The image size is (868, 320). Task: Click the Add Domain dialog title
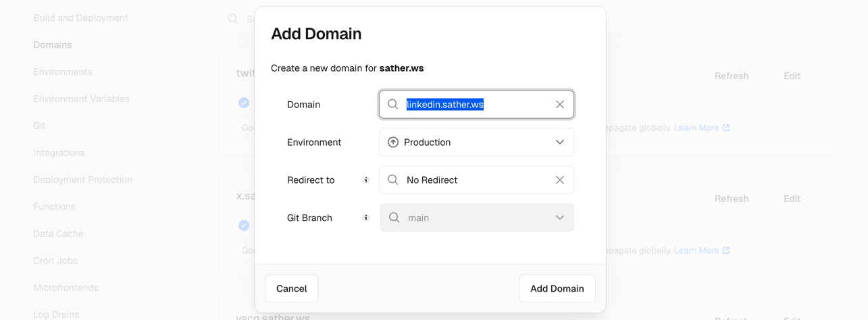pos(316,34)
